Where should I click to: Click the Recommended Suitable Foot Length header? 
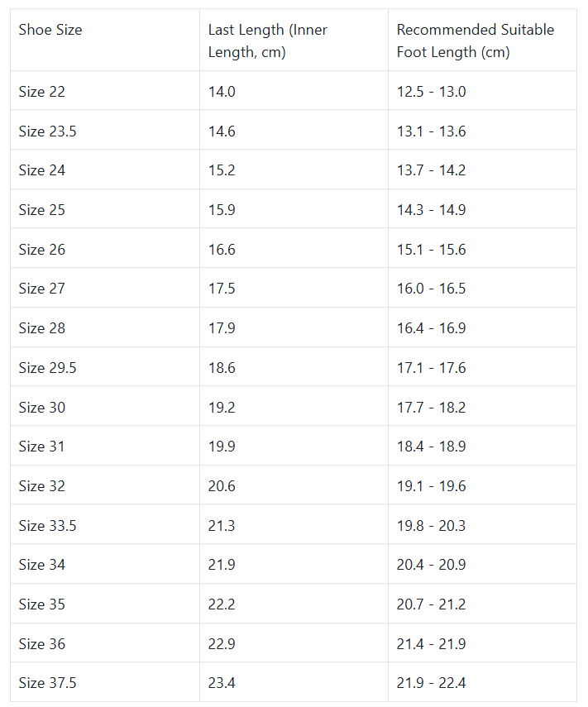pos(475,41)
